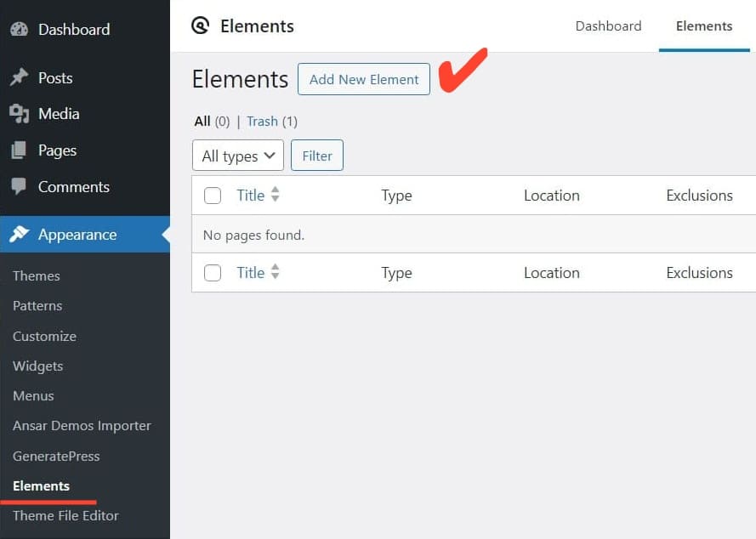The height and width of the screenshot is (539, 756).
Task: Tick the select-all checkbox in table header
Action: (212, 196)
